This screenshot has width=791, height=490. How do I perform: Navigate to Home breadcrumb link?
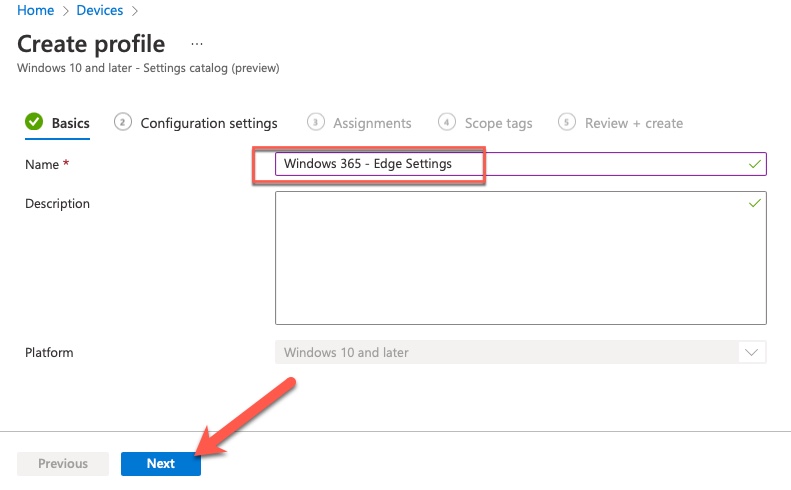point(35,10)
